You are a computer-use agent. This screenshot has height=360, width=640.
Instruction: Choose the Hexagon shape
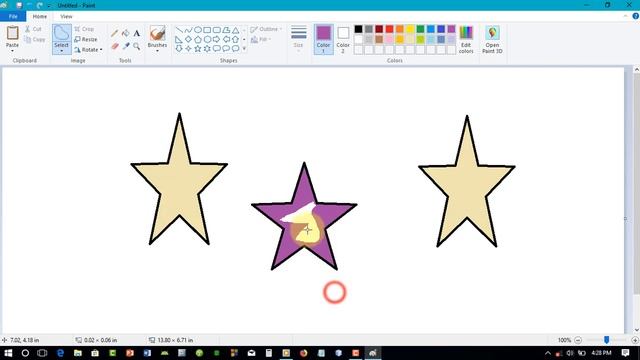click(207, 40)
